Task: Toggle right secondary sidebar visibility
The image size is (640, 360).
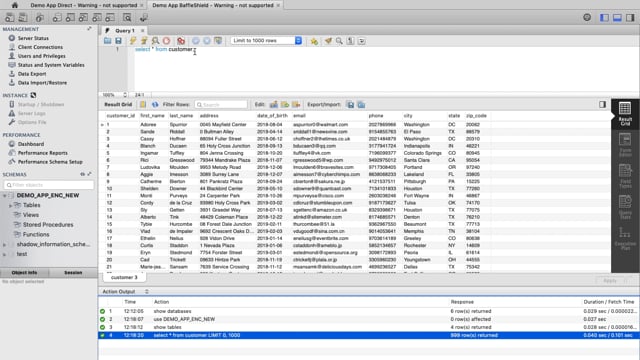Action: [x=630, y=17]
